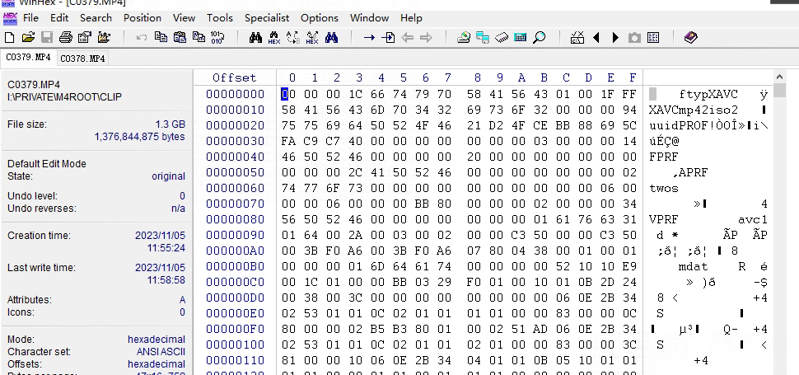The height and width of the screenshot is (375, 799).
Task: Click the Forward grey right arrow icon
Action: coord(426,37)
